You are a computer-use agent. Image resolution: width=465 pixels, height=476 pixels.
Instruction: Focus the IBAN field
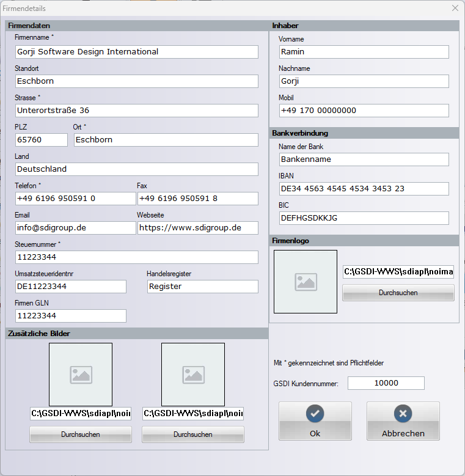click(364, 189)
